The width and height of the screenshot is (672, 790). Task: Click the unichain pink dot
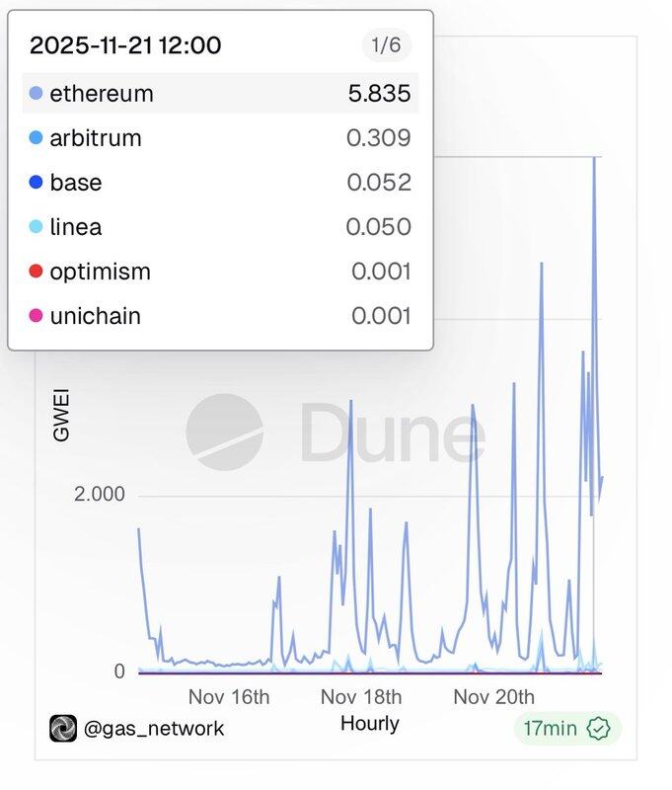click(x=37, y=316)
